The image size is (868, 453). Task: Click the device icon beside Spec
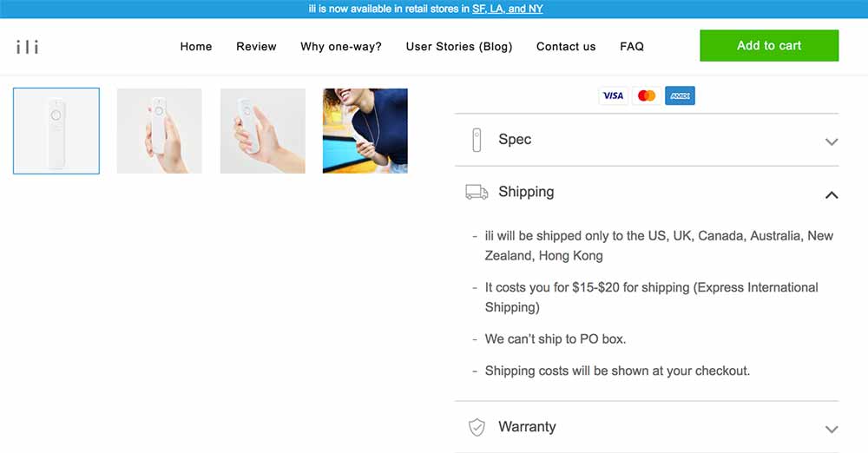pyautogui.click(x=477, y=140)
